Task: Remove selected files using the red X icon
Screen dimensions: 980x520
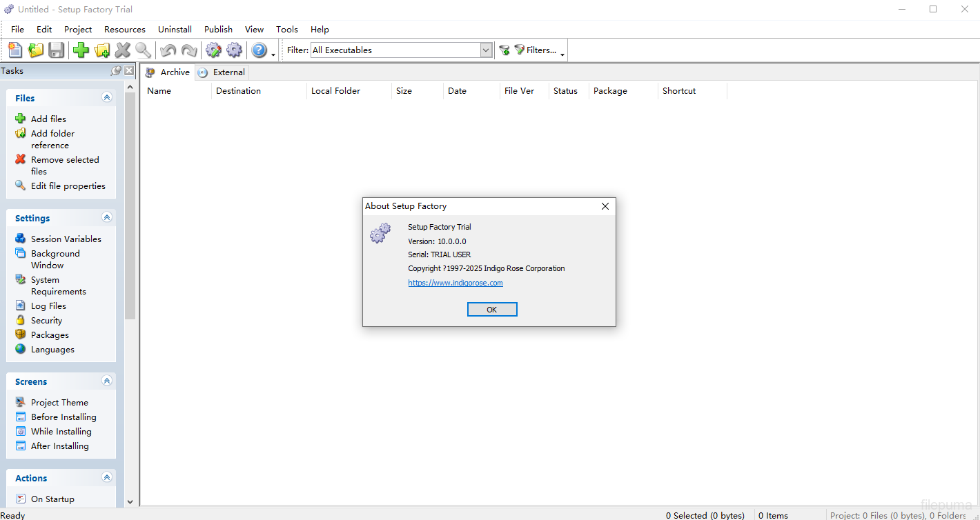Action: click(x=122, y=50)
